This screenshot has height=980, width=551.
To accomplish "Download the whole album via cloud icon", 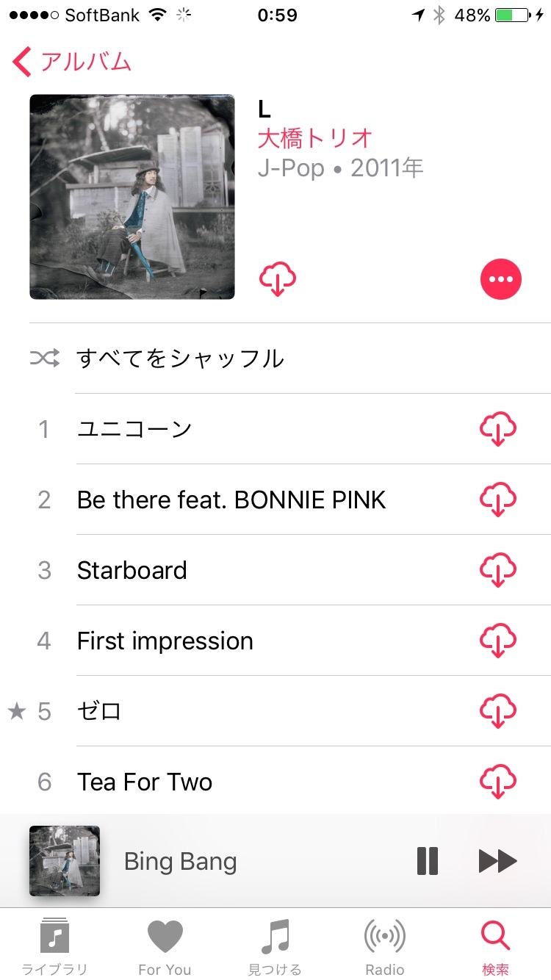I will 278,279.
